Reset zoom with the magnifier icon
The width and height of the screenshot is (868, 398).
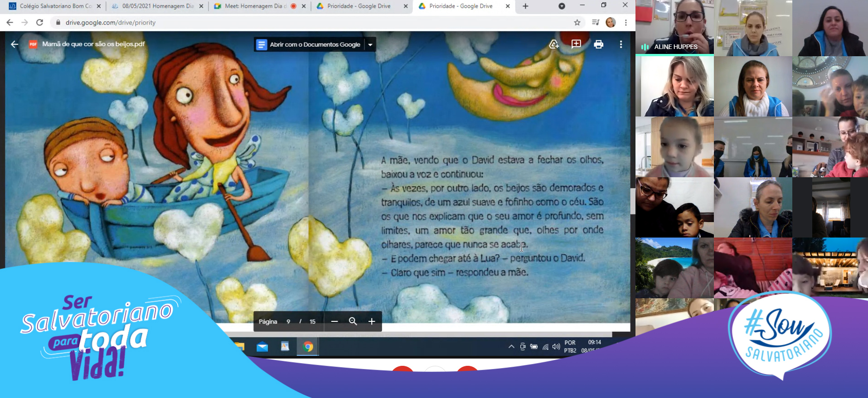(x=353, y=321)
